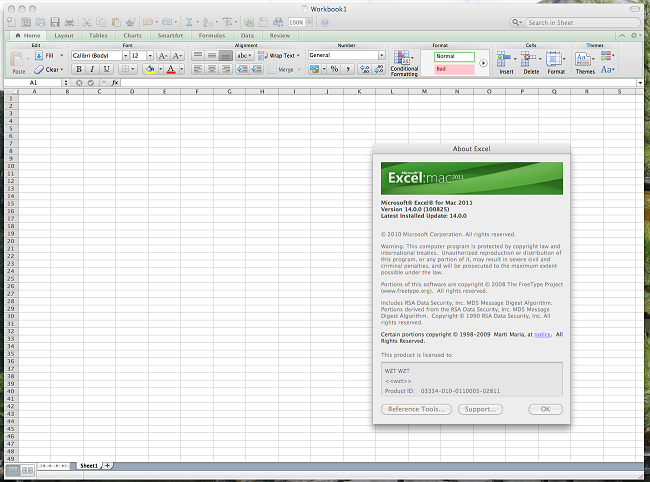Click the Print icon in toolbar

tap(69, 22)
